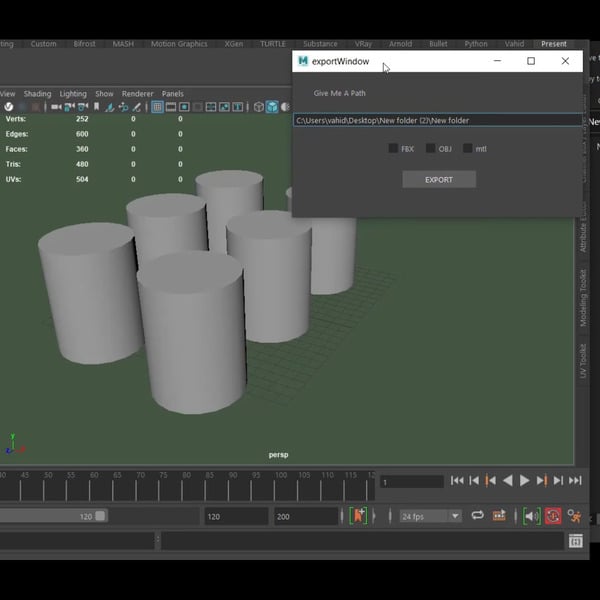Tick the mtl checkbox

pos(467,149)
